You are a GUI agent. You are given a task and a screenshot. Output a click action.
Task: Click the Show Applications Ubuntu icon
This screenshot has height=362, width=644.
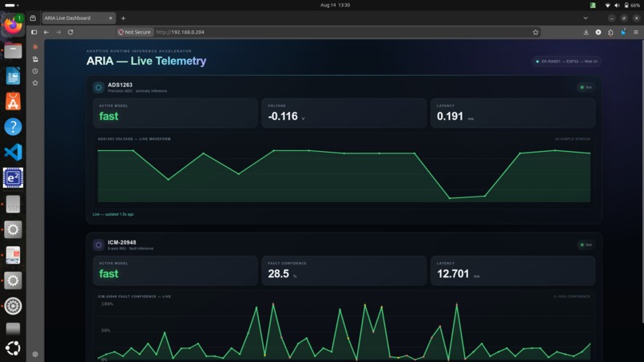13,348
